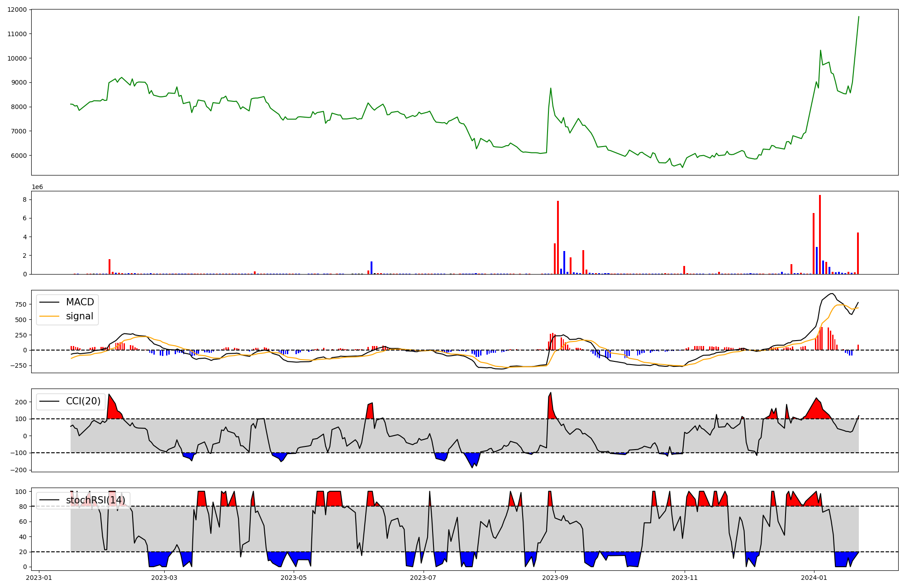905x588 pixels.
Task: Click the 2024-01 x-axis date label
Action: (x=814, y=578)
